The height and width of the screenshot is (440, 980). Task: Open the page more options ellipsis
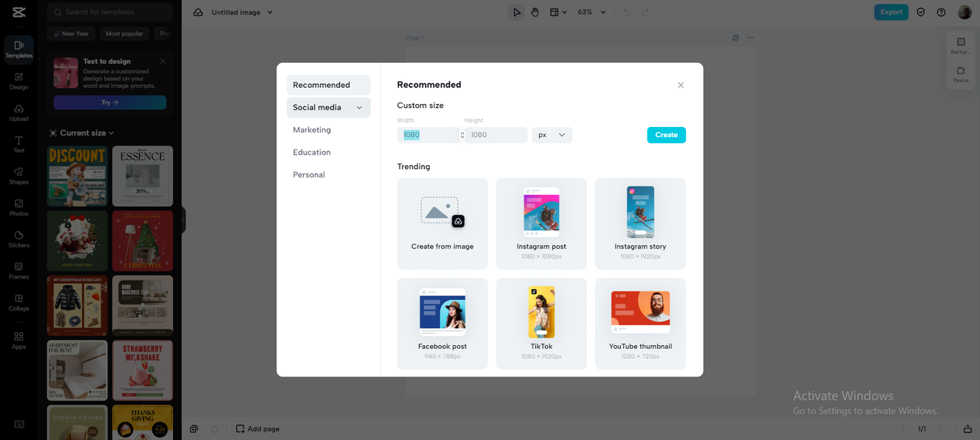point(750,37)
